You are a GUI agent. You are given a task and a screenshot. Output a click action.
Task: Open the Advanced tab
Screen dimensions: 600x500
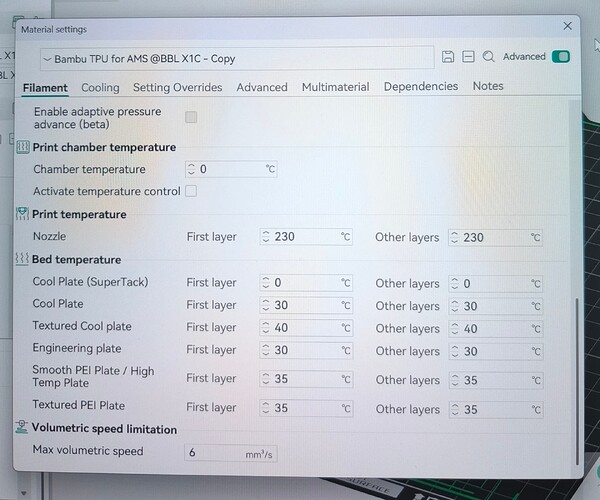pyautogui.click(x=262, y=87)
